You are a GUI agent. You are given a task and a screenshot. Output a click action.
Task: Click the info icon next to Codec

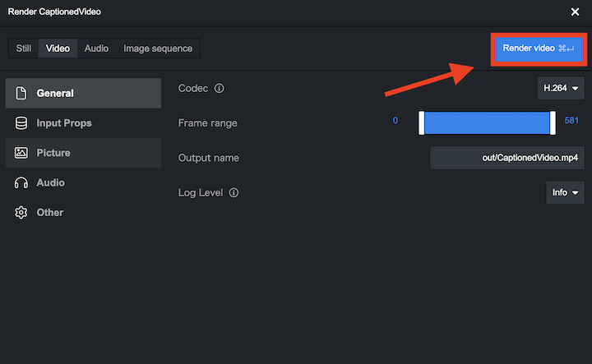(x=220, y=89)
